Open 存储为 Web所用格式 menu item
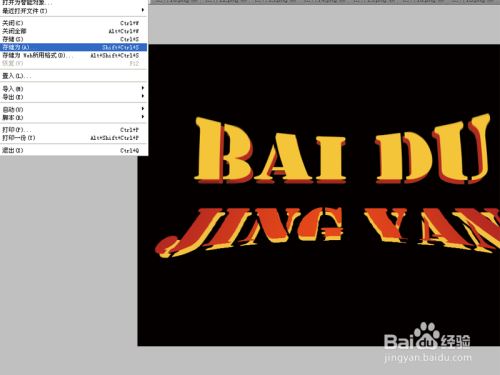500x375 pixels. coord(74,55)
